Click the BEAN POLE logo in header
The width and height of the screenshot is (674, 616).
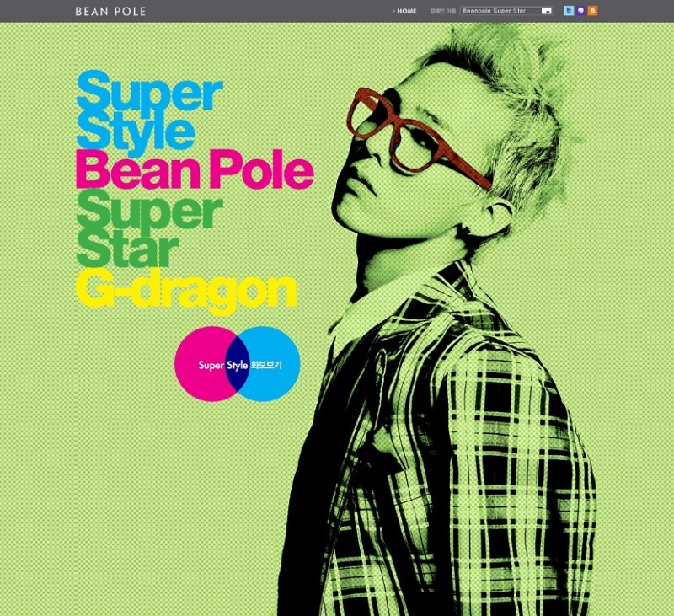110,12
